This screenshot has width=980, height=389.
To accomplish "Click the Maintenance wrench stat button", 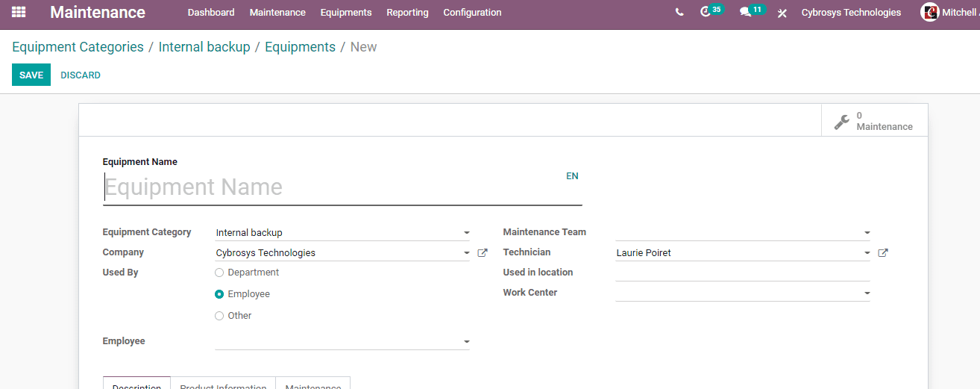I will (874, 121).
